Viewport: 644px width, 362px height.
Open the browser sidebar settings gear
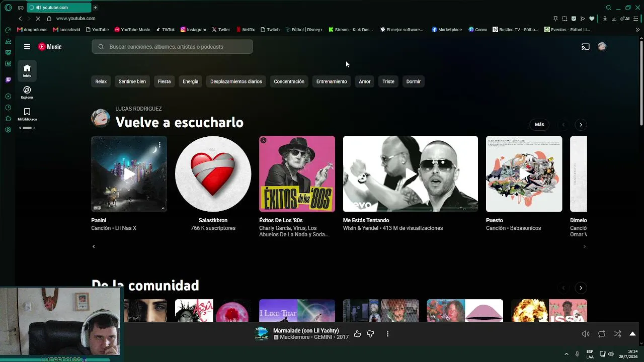pyautogui.click(x=8, y=130)
